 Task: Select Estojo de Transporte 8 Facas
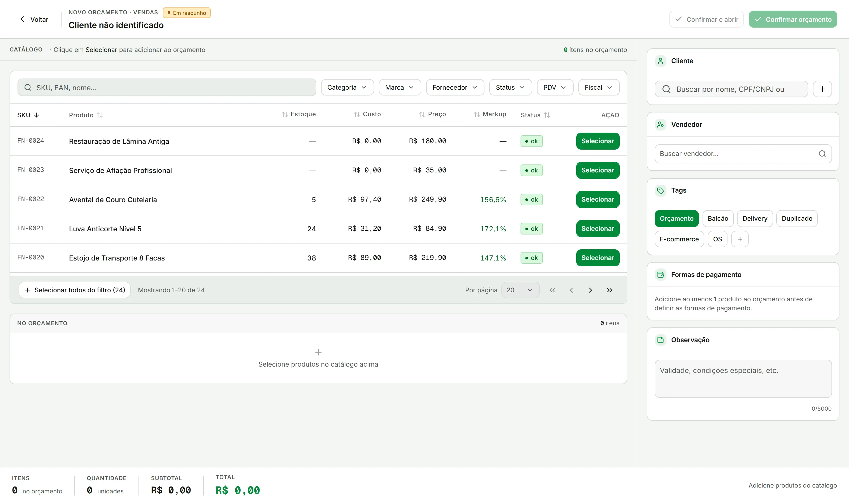point(597,258)
